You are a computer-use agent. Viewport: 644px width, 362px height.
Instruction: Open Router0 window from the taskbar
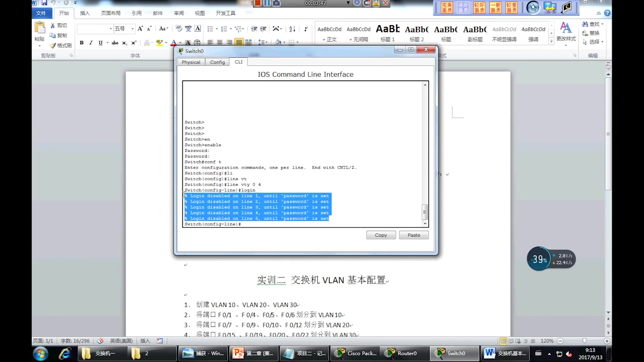click(x=404, y=353)
